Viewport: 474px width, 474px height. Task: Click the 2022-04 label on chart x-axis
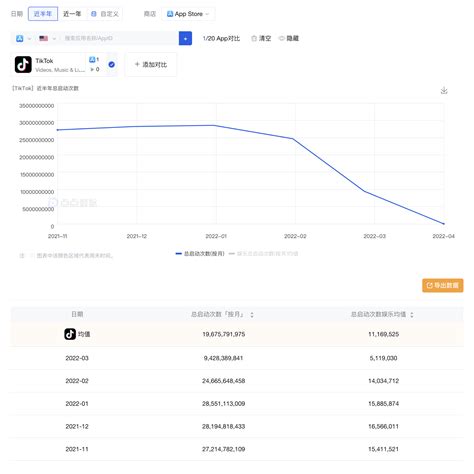pyautogui.click(x=443, y=236)
